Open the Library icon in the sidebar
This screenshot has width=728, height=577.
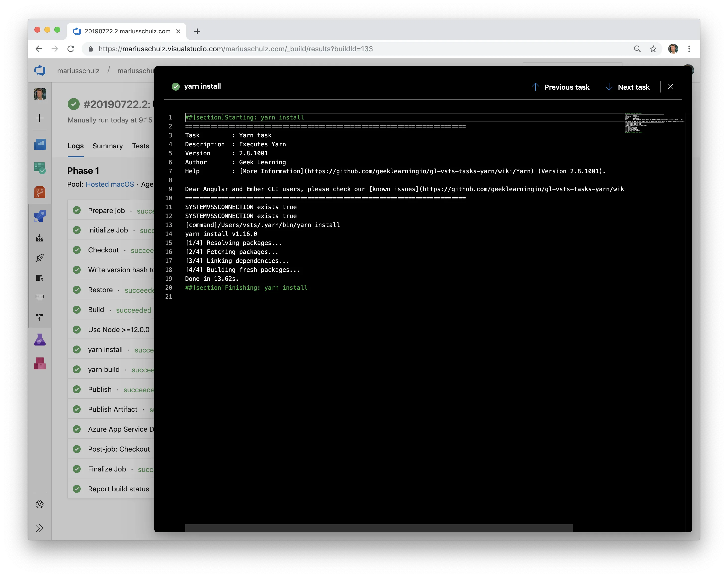coord(40,278)
